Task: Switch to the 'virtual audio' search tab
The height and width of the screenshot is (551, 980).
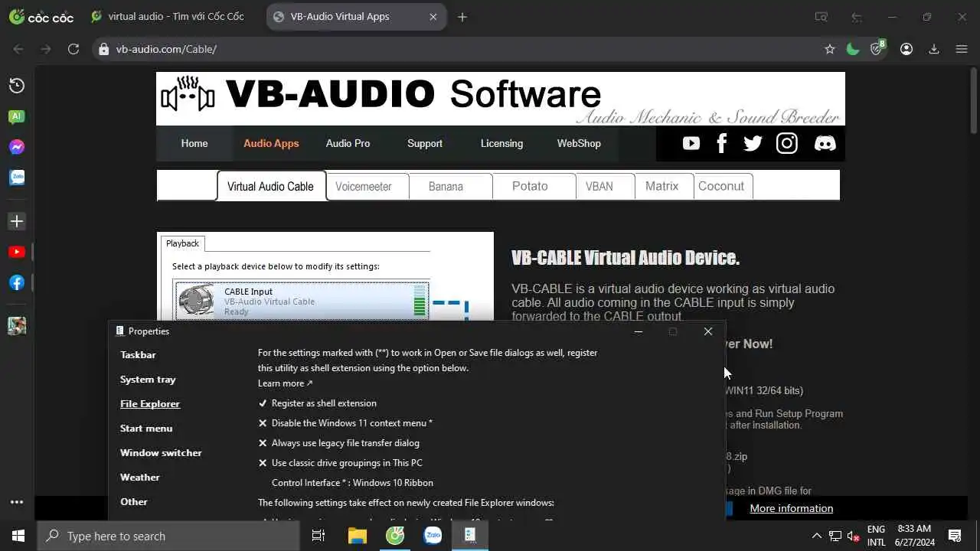Action: [169, 17]
